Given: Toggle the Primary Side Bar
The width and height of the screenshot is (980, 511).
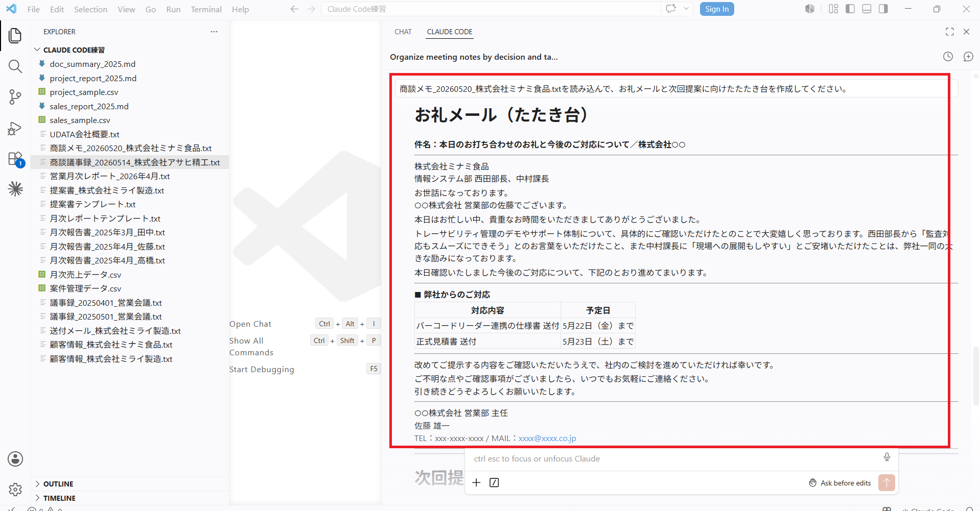Looking at the screenshot, I should pos(850,9).
